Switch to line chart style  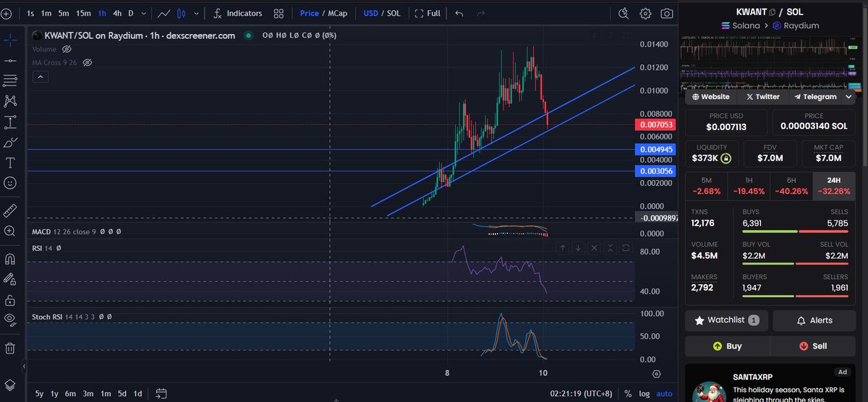[x=164, y=13]
